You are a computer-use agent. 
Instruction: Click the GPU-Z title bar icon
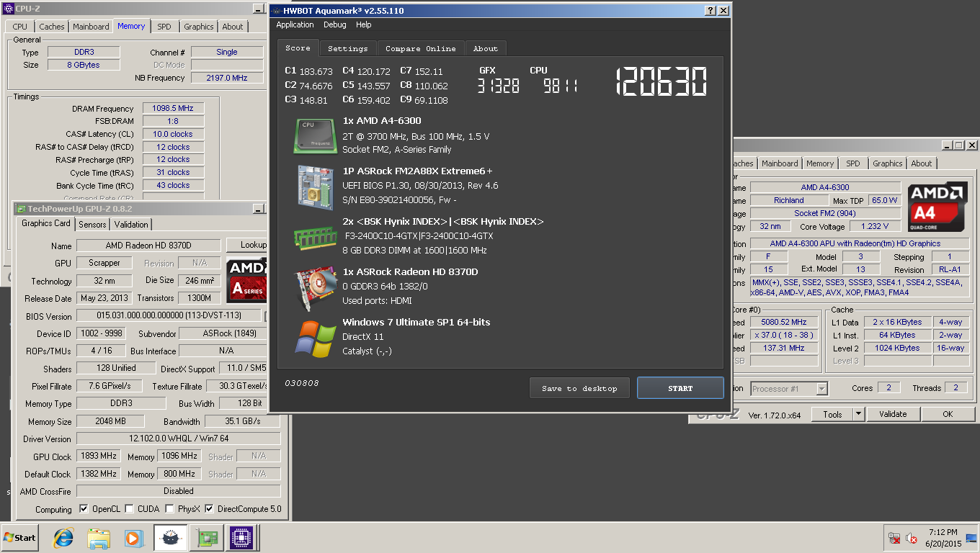tap(21, 208)
